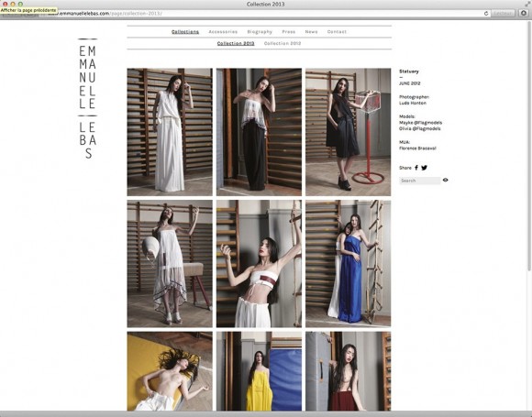The width and height of the screenshot is (532, 417).
Task: Open the Press page
Action: (x=289, y=31)
